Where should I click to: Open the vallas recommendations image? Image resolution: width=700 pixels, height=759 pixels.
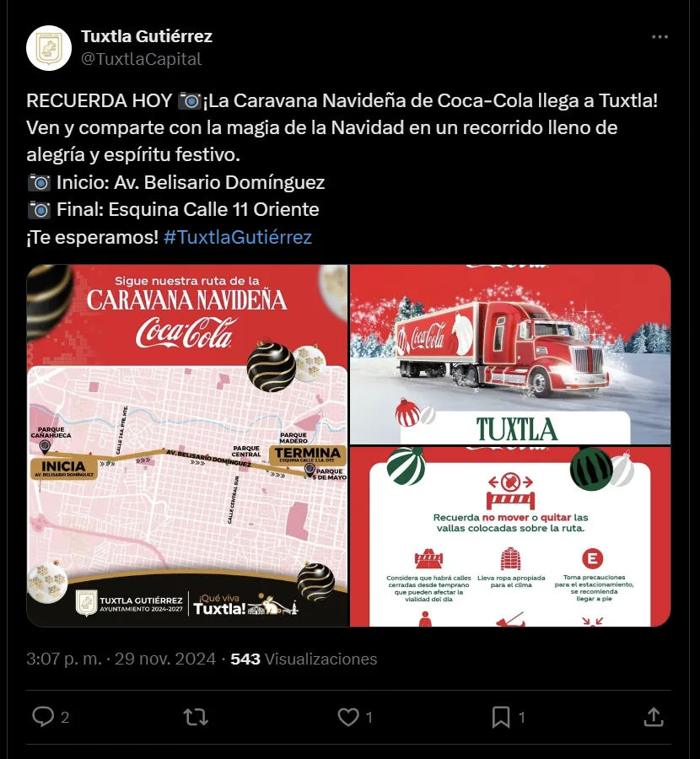510,536
